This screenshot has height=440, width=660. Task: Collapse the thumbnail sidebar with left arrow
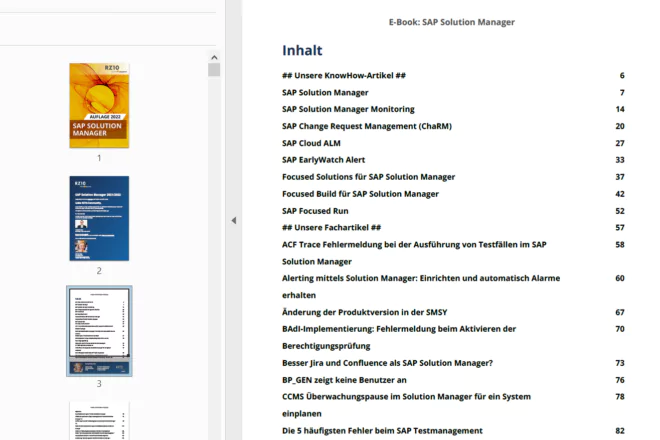[234, 220]
